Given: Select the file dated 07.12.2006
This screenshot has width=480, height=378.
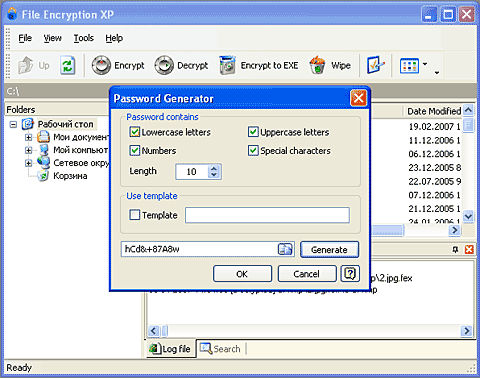Looking at the screenshot, I should point(434,195).
